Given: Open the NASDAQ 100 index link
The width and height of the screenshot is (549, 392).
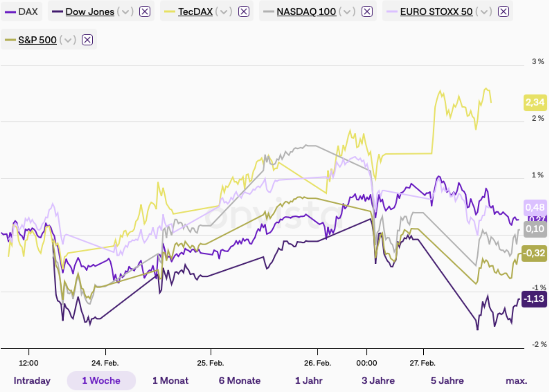Looking at the screenshot, I should click(x=306, y=12).
